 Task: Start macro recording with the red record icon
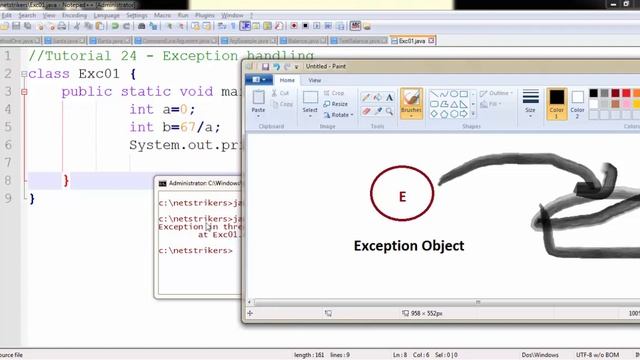click(293, 26)
